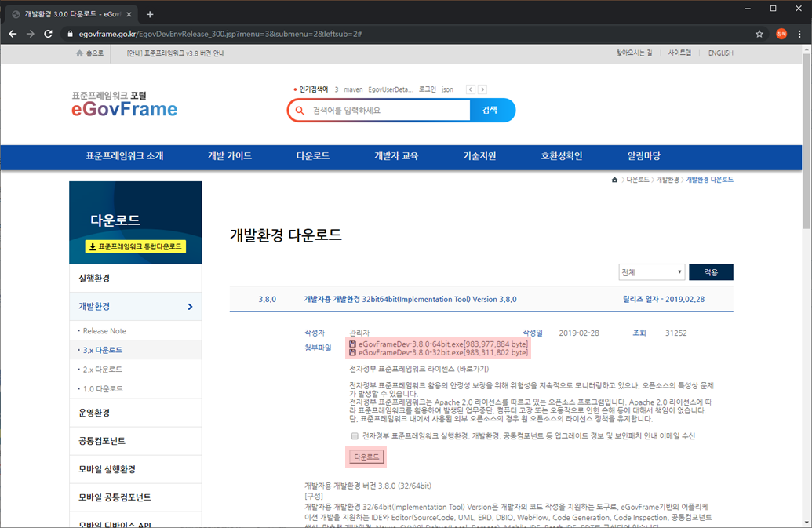Click 표준프레임워크 통합다운로드 yellow button
Viewport: 812px width, 528px height.
[136, 246]
